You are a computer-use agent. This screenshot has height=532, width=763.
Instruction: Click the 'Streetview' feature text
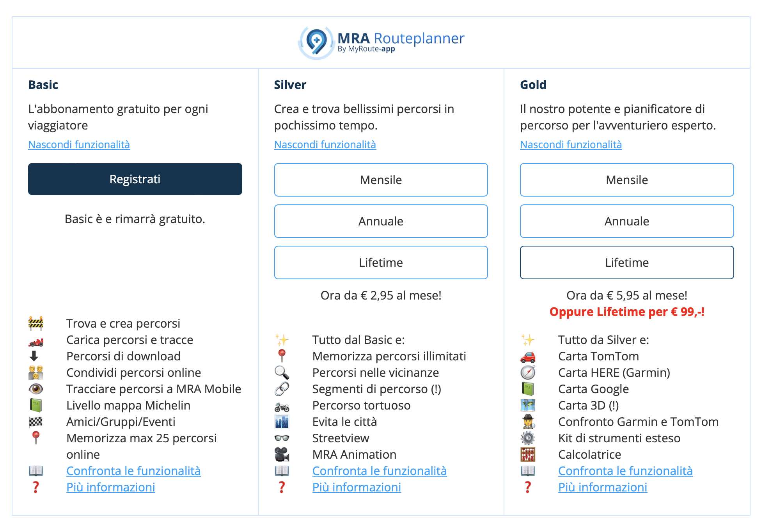pos(341,438)
